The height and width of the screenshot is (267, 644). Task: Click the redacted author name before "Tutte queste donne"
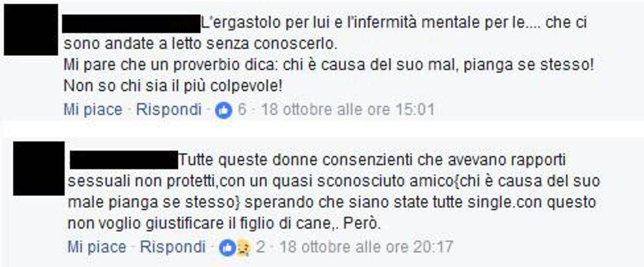(x=123, y=160)
